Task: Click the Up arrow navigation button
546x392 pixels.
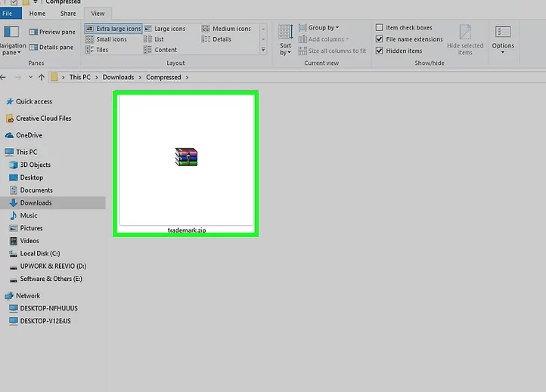Action: click(41, 77)
